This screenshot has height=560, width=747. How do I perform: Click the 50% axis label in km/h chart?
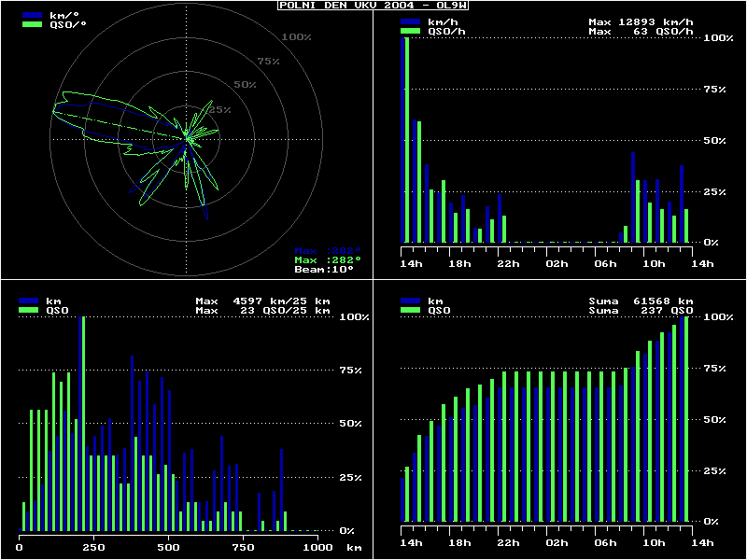[715, 141]
